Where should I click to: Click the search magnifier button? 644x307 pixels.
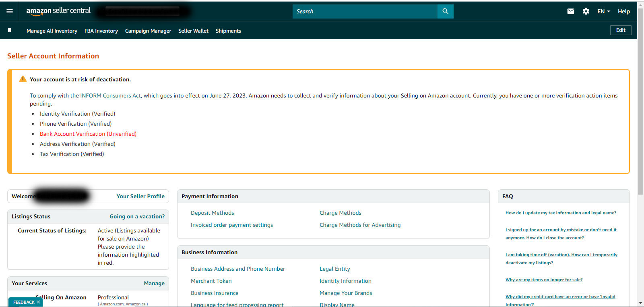coord(445,11)
